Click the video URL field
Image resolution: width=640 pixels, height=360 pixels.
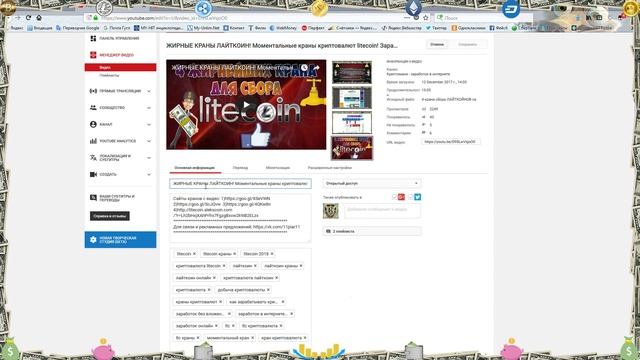tap(451, 142)
